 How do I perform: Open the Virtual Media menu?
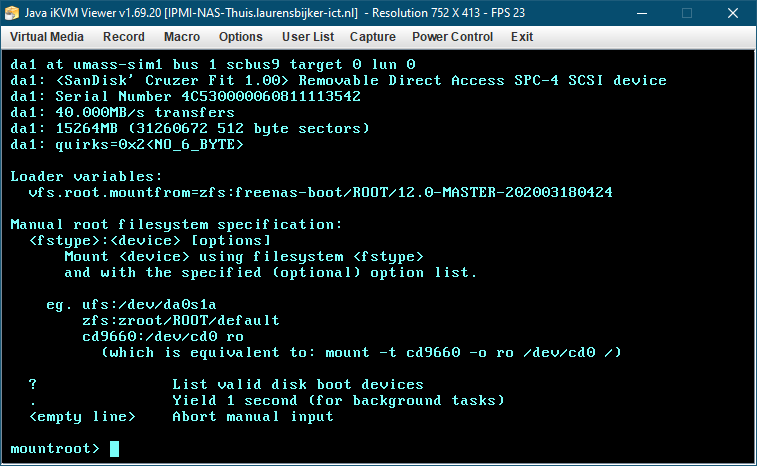[x=47, y=37]
